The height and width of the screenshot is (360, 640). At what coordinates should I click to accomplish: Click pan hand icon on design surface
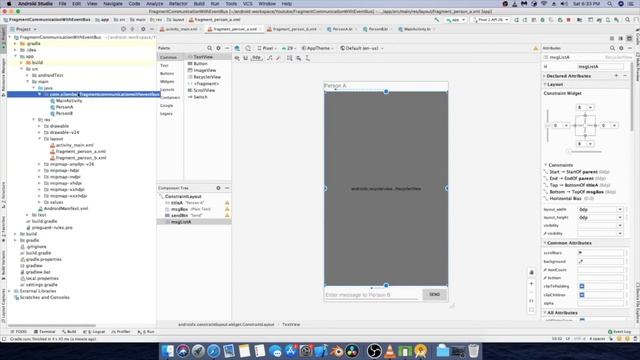[x=531, y=272]
